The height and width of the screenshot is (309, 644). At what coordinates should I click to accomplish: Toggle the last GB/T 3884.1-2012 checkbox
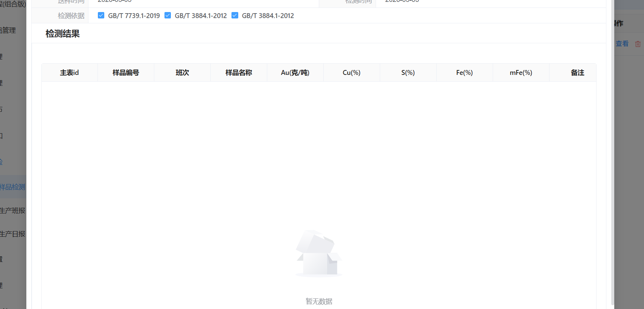[x=235, y=15]
